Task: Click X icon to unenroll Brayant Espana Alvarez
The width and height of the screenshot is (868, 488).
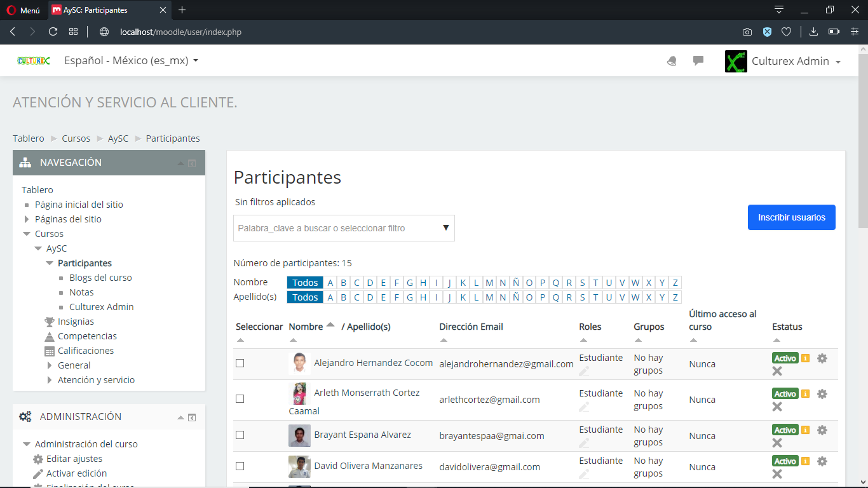Action: tap(777, 443)
